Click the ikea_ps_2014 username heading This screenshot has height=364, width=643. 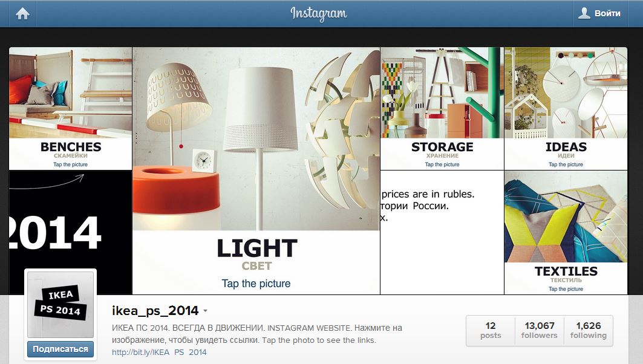coord(155,311)
